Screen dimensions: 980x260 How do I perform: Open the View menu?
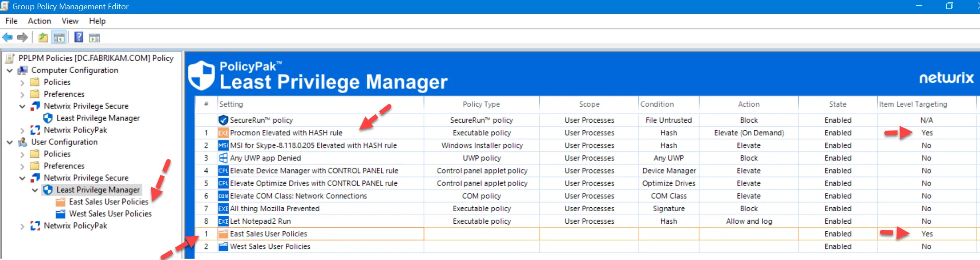70,21
